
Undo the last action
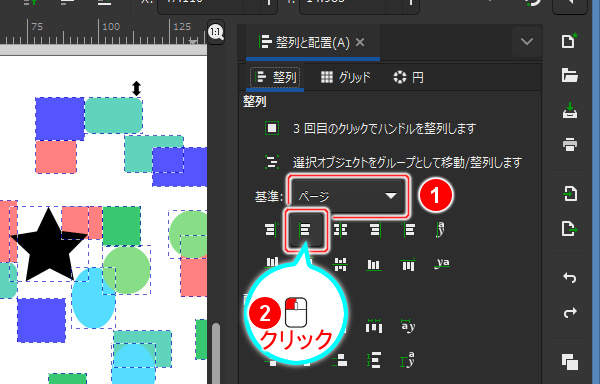pyautogui.click(x=569, y=277)
